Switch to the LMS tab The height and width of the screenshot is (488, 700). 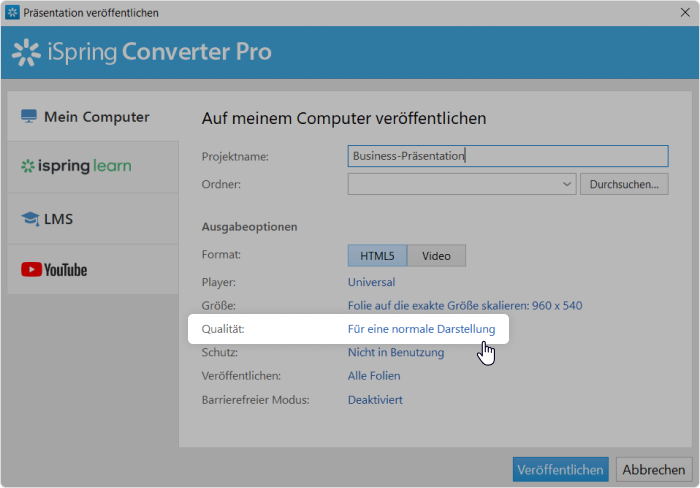coord(93,219)
